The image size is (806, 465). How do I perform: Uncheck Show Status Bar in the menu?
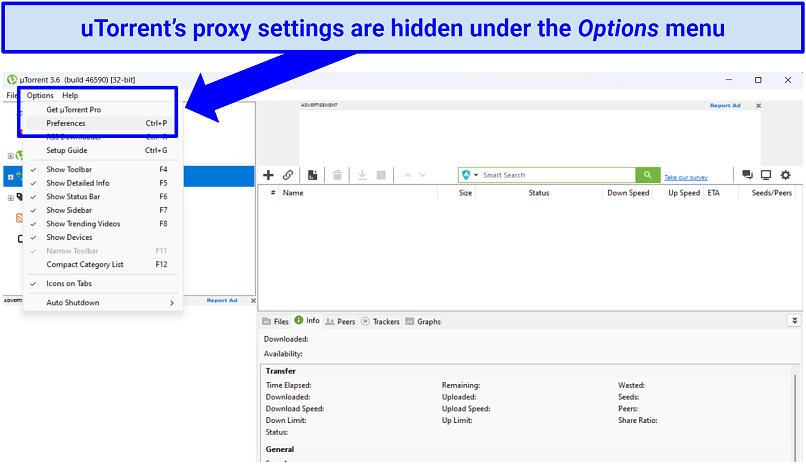72,197
